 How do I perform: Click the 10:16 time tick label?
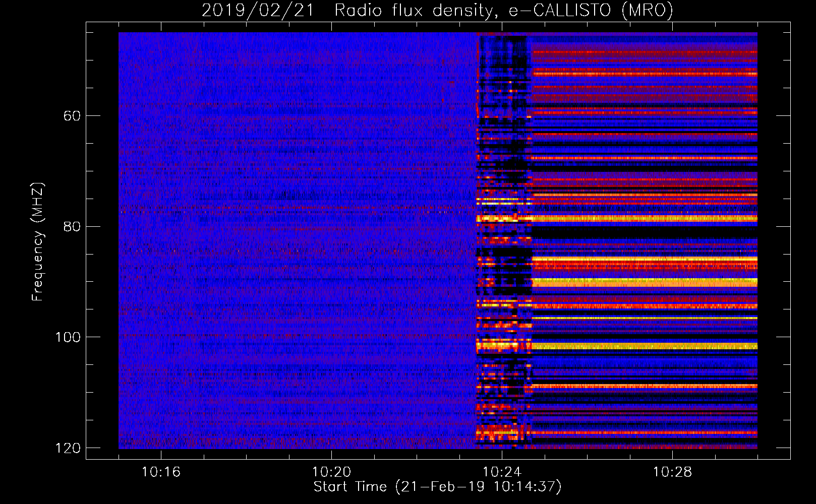[161, 472]
